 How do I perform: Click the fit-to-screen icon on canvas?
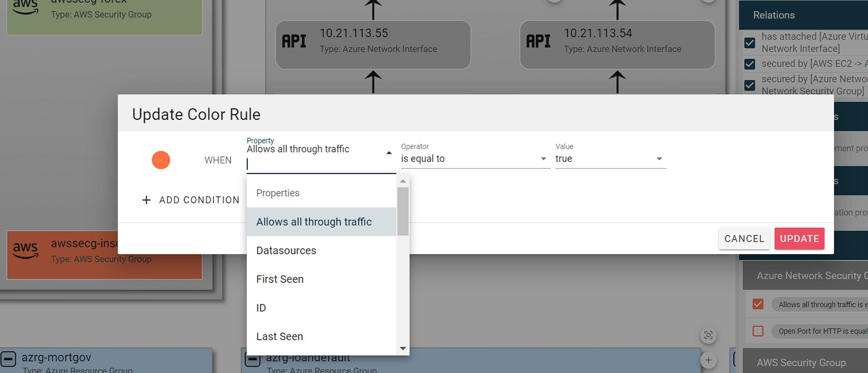coord(708,335)
